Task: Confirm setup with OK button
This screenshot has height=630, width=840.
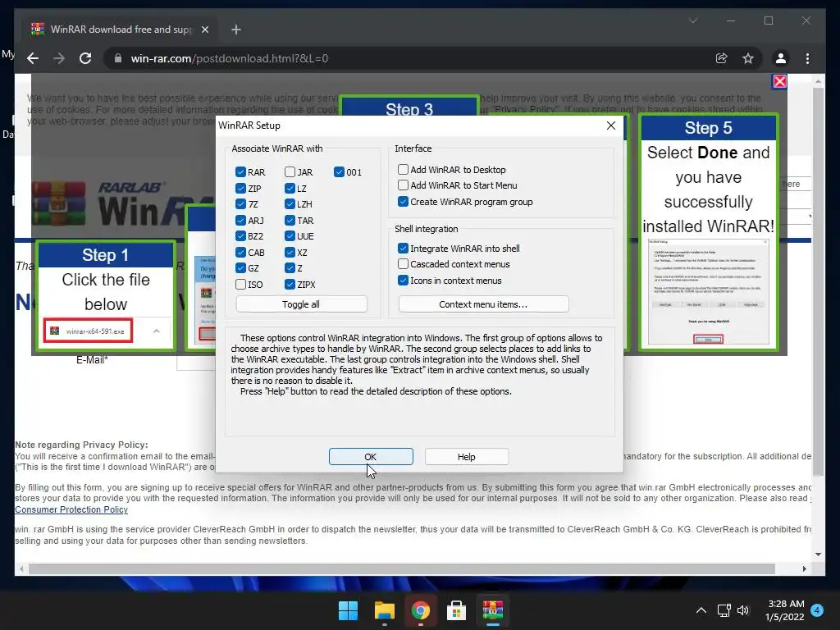Action: pyautogui.click(x=371, y=456)
